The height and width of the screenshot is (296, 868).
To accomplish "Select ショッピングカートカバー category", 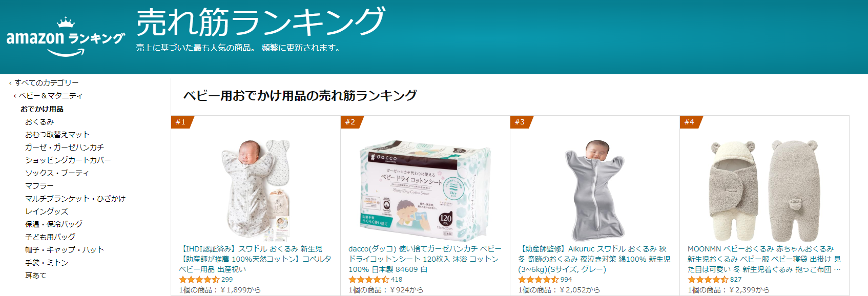I will pyautogui.click(x=68, y=160).
